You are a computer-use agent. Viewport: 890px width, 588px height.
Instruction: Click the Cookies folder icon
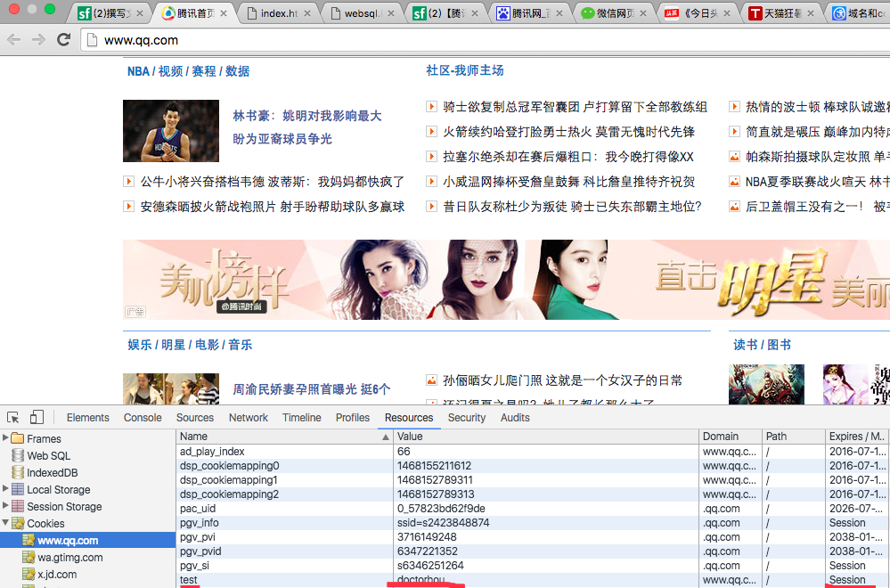(x=18, y=523)
